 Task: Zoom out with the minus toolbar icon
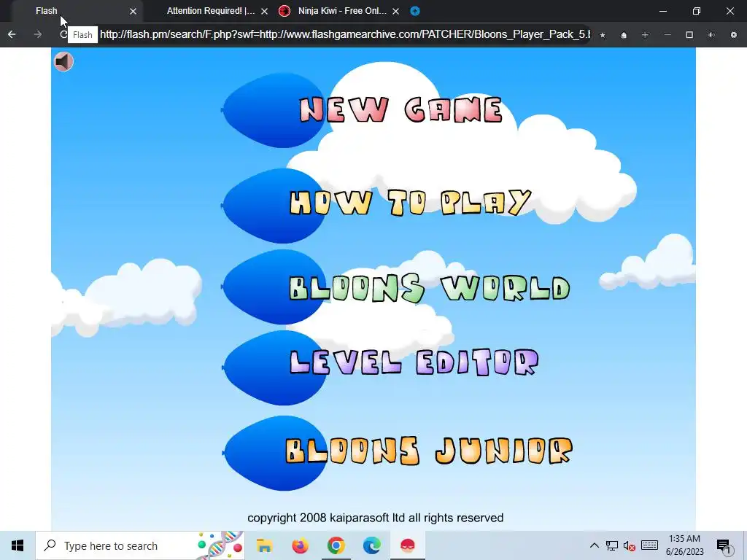pos(667,35)
